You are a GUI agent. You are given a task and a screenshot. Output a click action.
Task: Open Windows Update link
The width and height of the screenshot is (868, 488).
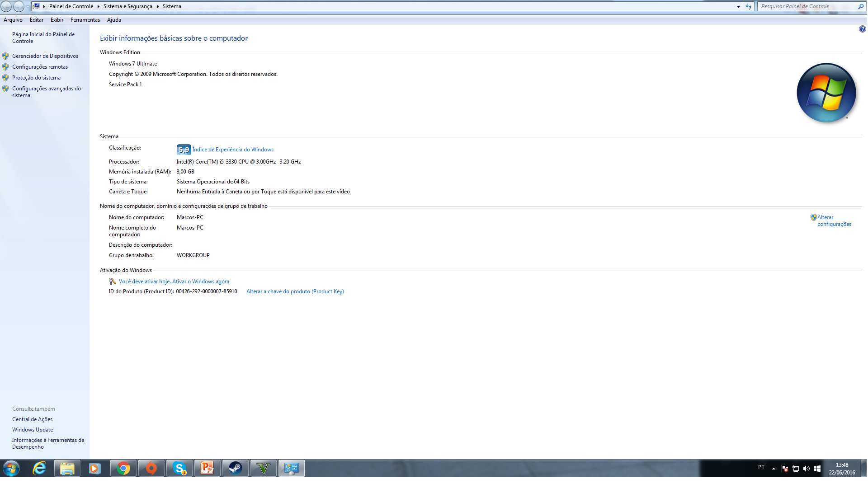tap(33, 430)
